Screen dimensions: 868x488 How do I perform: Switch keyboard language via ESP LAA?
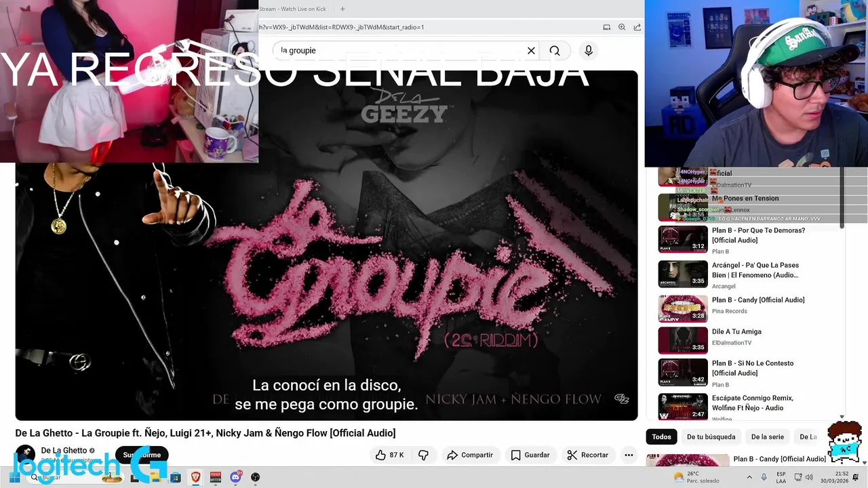pos(781,477)
